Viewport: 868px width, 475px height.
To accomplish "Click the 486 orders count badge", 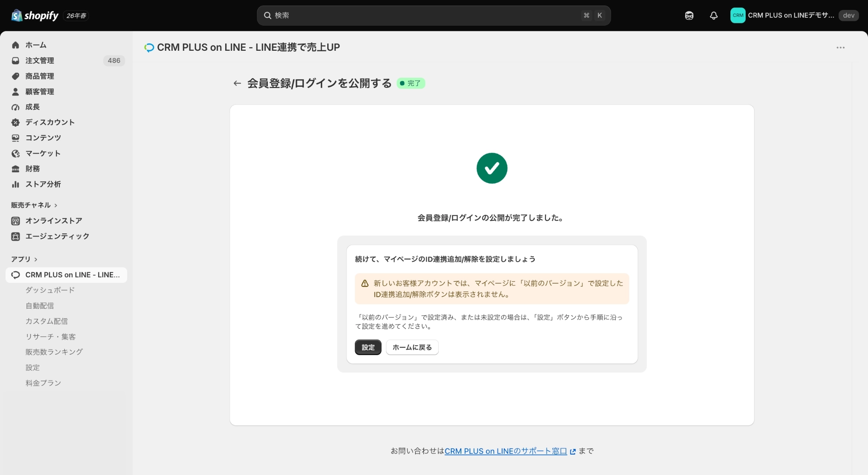I will (x=114, y=61).
